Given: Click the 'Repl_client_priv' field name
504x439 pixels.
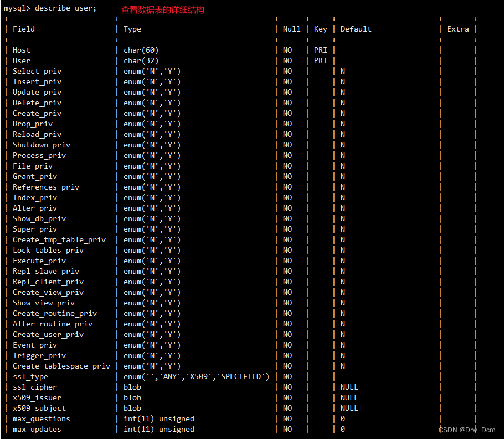Looking at the screenshot, I should tap(48, 282).
